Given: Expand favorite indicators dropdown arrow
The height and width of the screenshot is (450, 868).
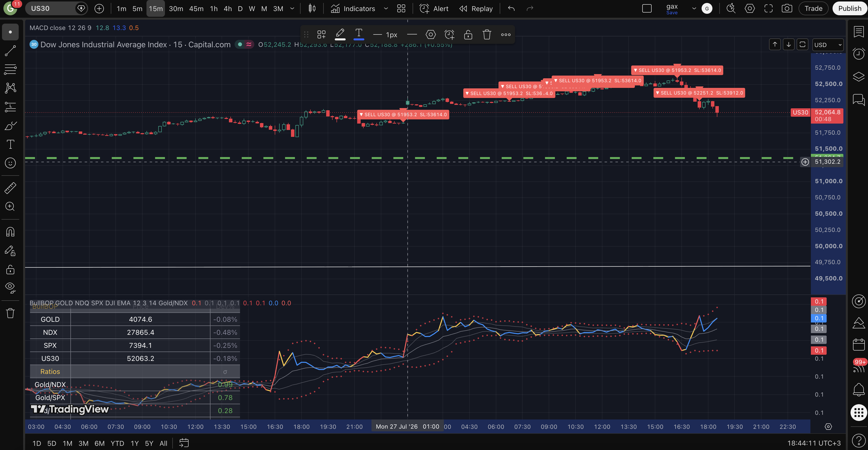Looking at the screenshot, I should click(386, 8).
